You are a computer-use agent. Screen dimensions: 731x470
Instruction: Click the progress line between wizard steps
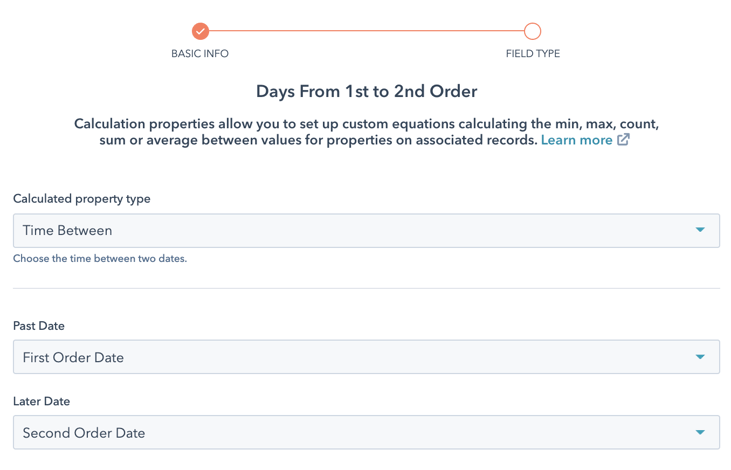[366, 31]
